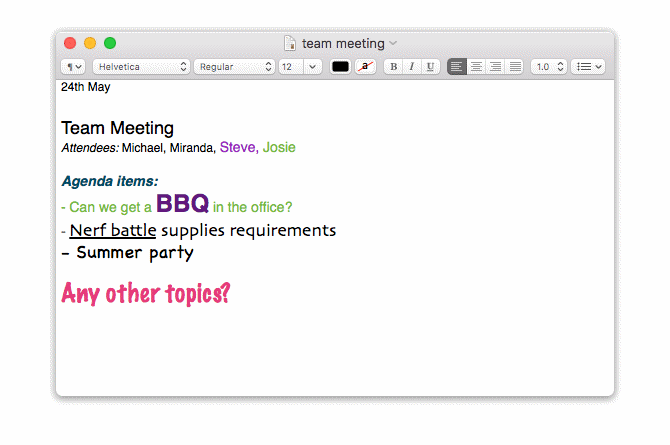Click the green full screen window button
Image resolution: width=670 pixels, height=445 pixels.
(110, 43)
